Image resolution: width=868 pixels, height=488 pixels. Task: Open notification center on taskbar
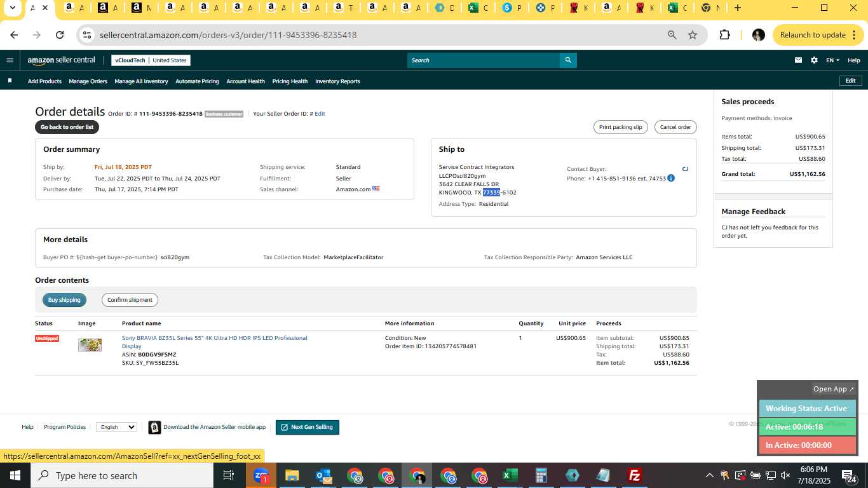click(850, 475)
